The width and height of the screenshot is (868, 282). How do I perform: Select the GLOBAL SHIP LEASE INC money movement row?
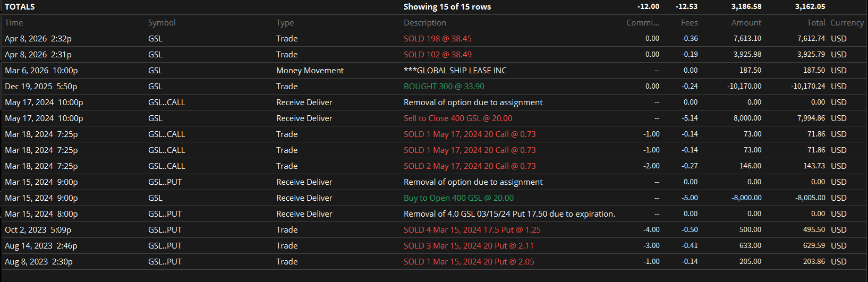click(434, 71)
